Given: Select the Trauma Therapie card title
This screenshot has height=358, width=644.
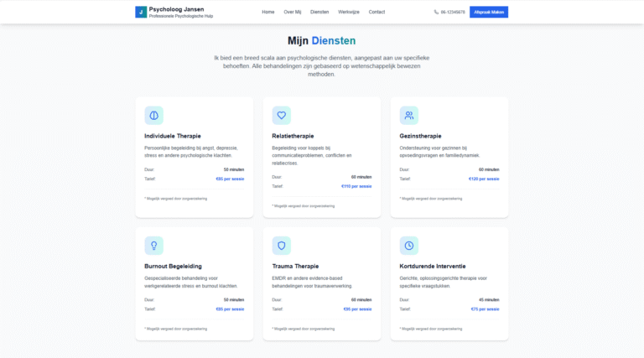Looking at the screenshot, I should tap(295, 266).
